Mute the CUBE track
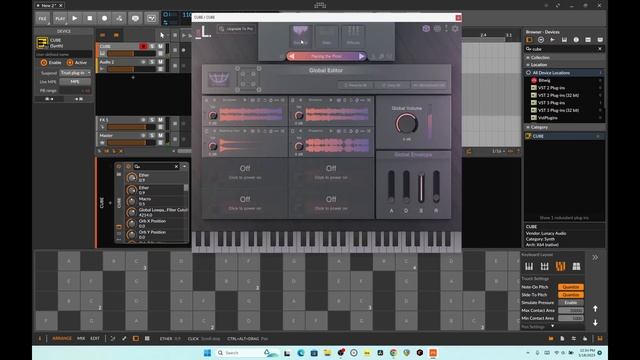Screen dimensions: 640x360 tap(160, 47)
